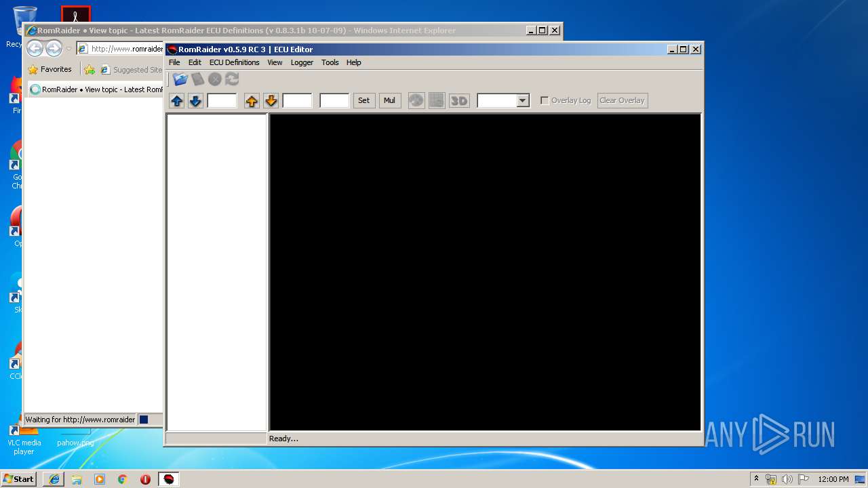Screen dimensions: 868x488
Task: Open the Tools menu
Action: pyautogui.click(x=330, y=62)
